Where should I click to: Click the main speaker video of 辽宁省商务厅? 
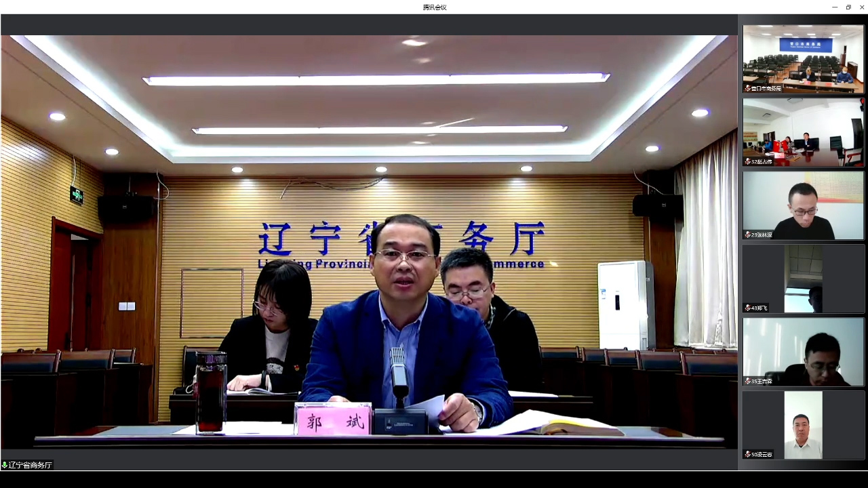tap(369, 244)
